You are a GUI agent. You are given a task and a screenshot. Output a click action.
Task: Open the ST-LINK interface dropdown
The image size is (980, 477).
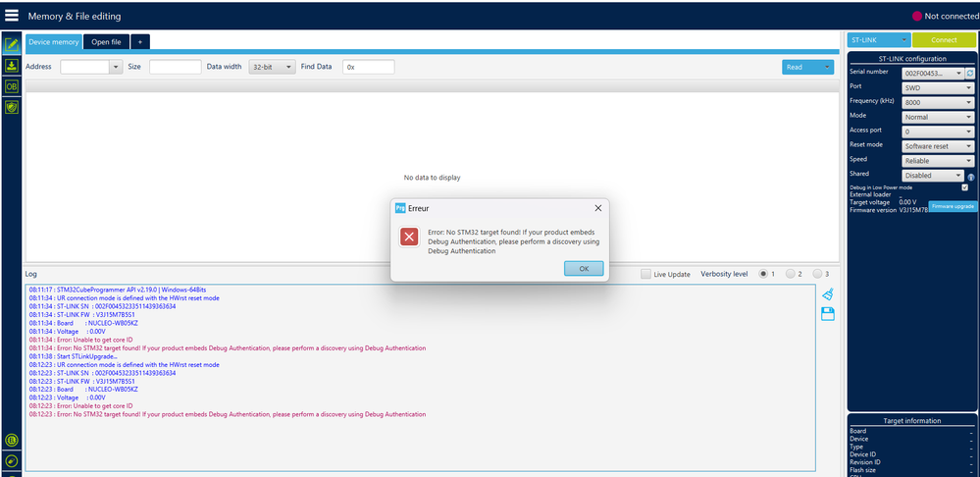tap(878, 40)
